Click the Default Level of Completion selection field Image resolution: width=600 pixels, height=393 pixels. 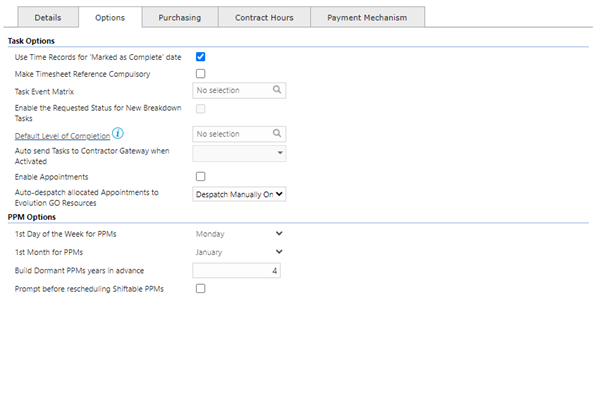tap(239, 134)
